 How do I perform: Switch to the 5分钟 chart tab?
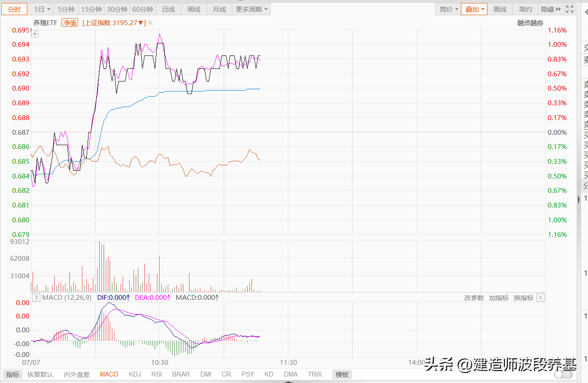[x=66, y=9]
